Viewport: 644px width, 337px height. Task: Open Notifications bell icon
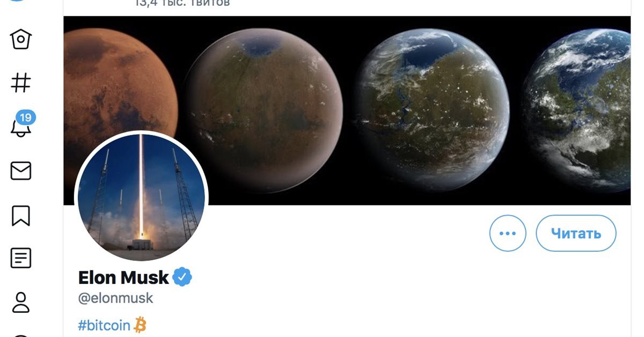[x=21, y=127]
